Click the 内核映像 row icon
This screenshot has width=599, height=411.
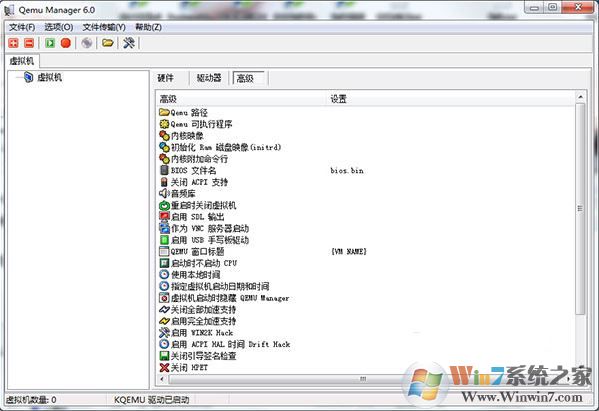[164, 136]
